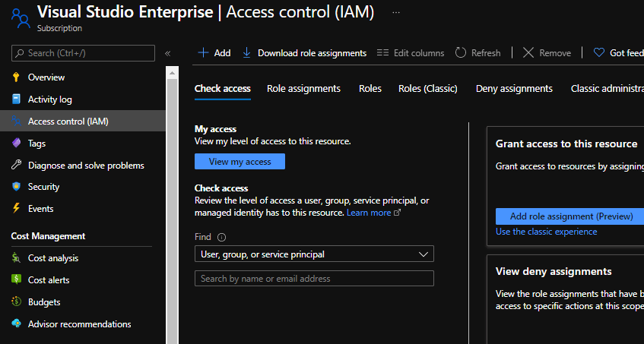Click the Add role assignment (Preview) button
Image resolution: width=644 pixels, height=344 pixels.
click(571, 216)
